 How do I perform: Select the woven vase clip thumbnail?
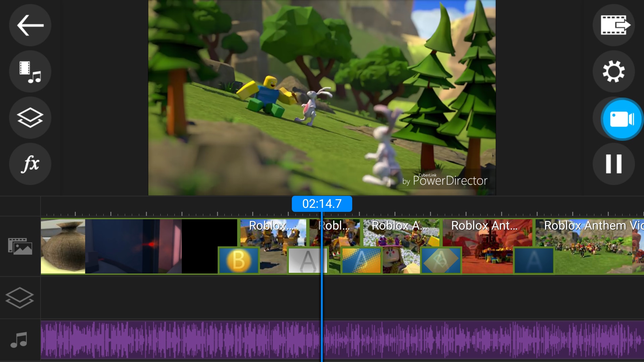[x=63, y=246]
